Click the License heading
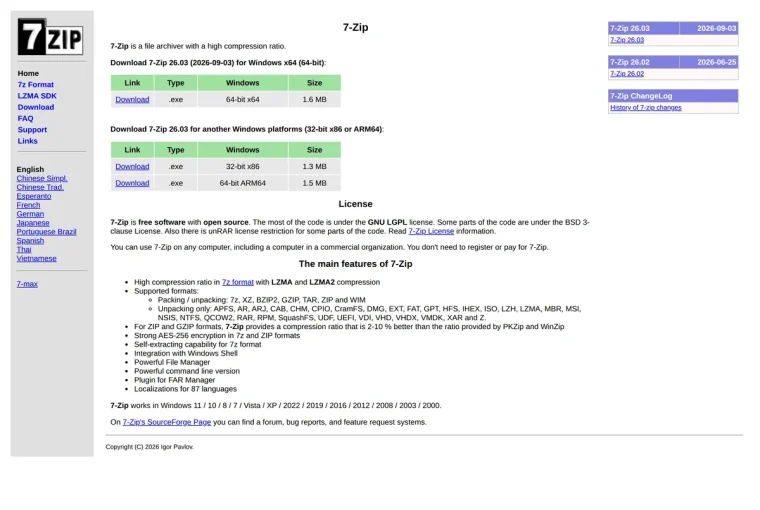The image size is (760, 510). [355, 204]
